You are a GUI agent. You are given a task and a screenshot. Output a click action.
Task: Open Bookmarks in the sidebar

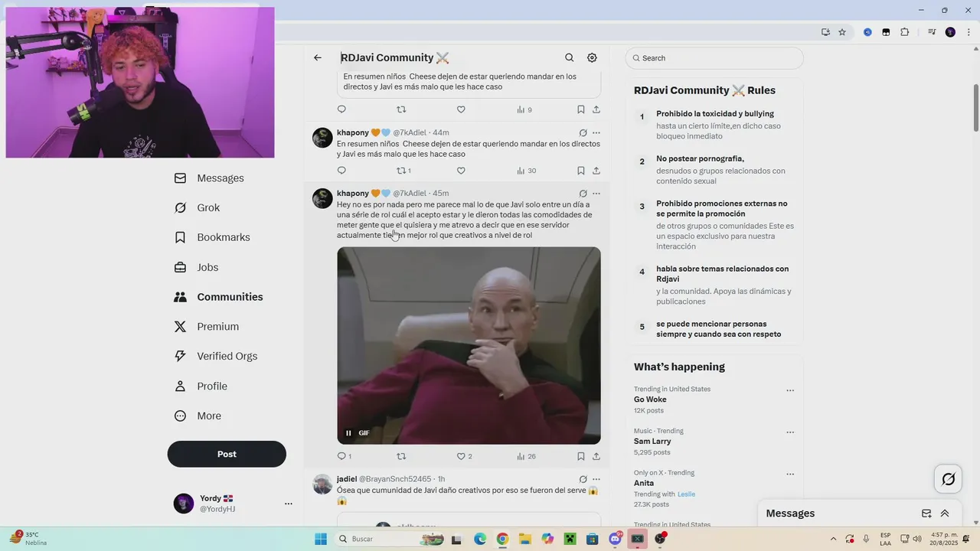click(212, 237)
